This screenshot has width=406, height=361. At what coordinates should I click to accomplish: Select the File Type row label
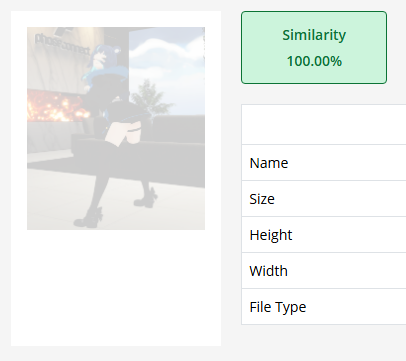pyautogui.click(x=278, y=307)
